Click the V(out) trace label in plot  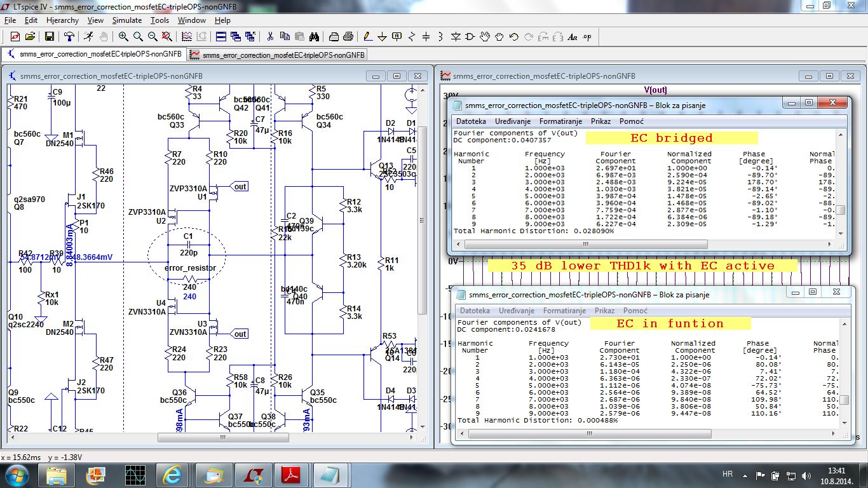(x=656, y=90)
